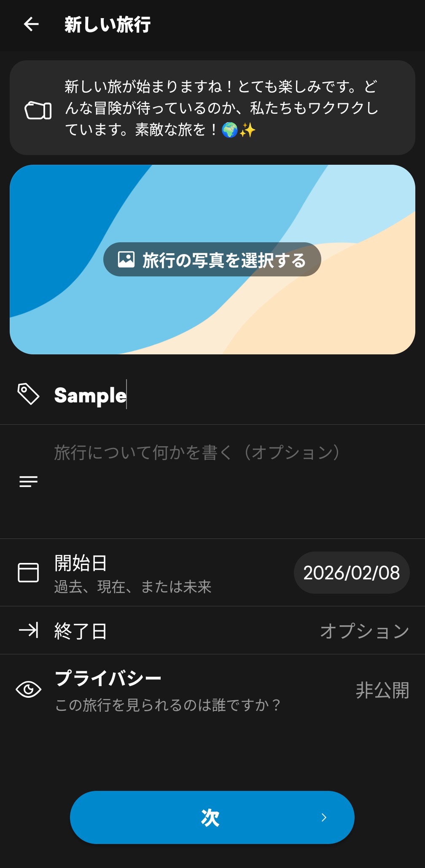Screen dimensions: 425x868
Task: Click the folder icon in welcome banner
Action: pyautogui.click(x=38, y=110)
